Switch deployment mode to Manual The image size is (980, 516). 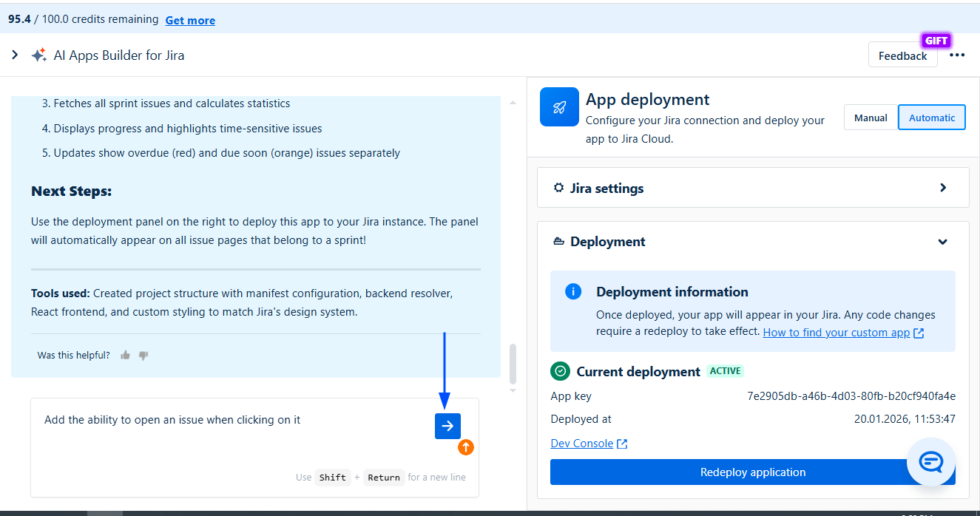pyautogui.click(x=871, y=118)
